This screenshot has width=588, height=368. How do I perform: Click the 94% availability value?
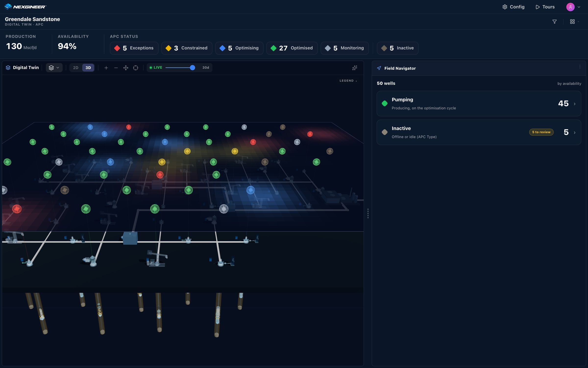[67, 46]
